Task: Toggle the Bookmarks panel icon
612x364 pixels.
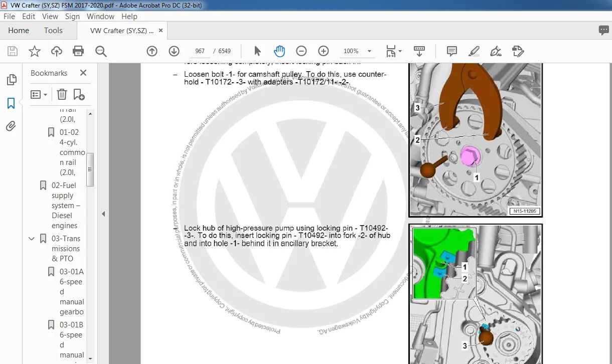Action: click(11, 103)
